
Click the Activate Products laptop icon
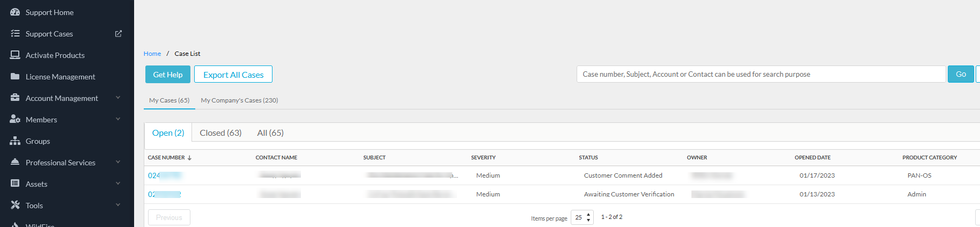coord(15,55)
